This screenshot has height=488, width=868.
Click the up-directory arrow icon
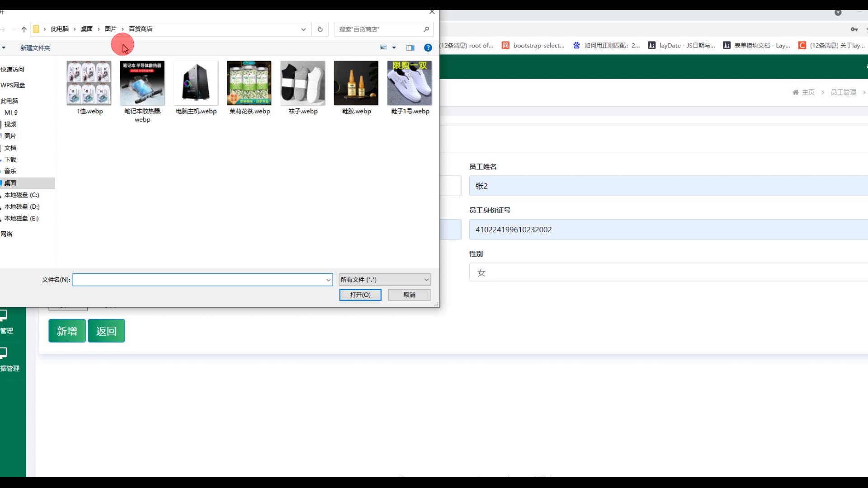point(24,29)
